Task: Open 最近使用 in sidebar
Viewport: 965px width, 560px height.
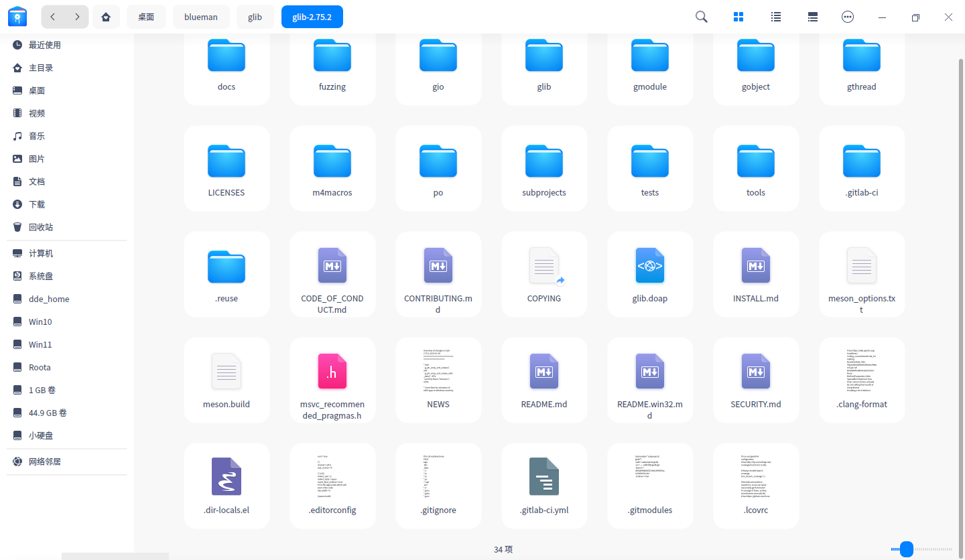Action: (67, 45)
